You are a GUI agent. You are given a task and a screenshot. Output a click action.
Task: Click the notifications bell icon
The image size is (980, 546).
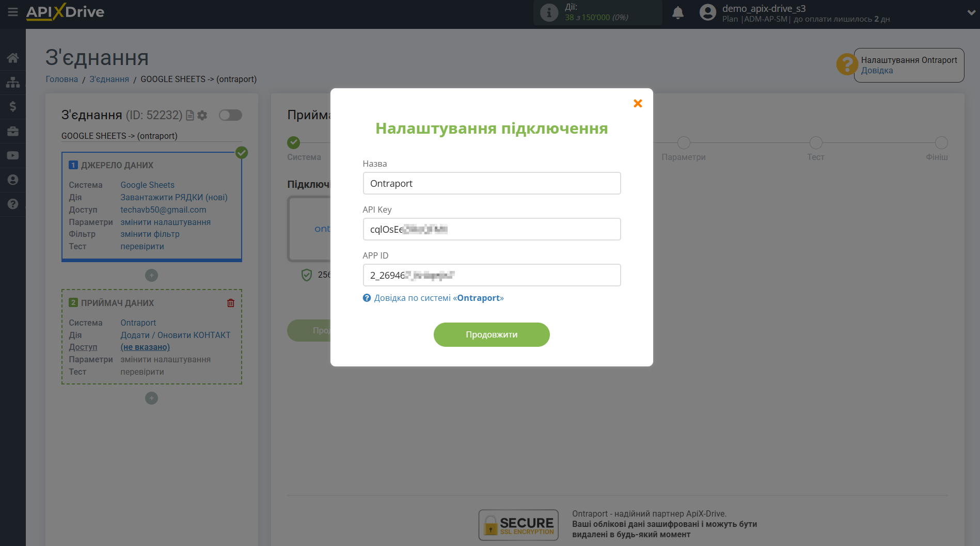point(677,13)
